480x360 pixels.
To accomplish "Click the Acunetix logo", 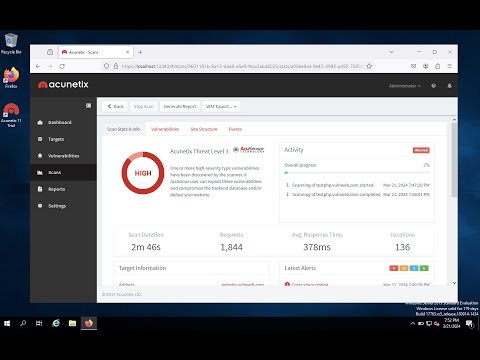I will tap(63, 85).
